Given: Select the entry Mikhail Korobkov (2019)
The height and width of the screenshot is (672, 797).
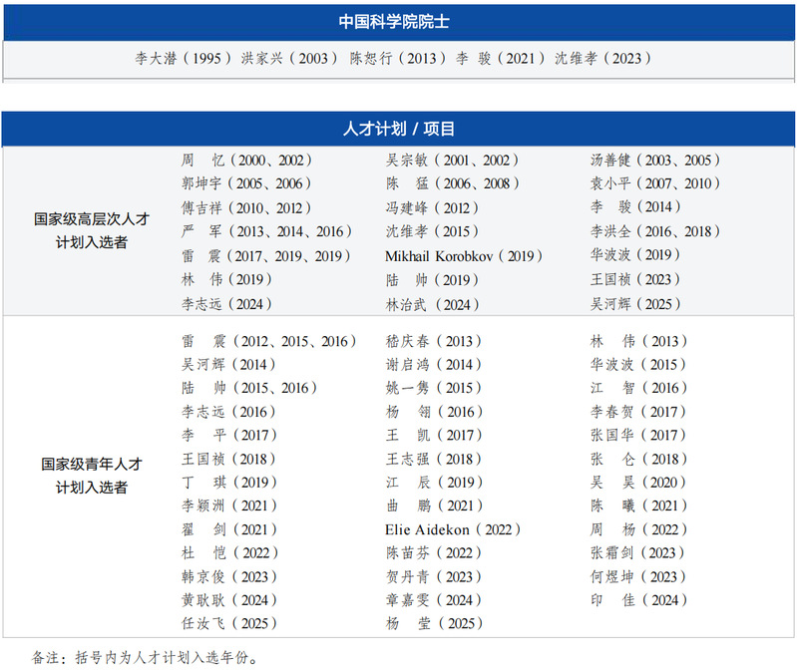Looking at the screenshot, I should 465,256.
